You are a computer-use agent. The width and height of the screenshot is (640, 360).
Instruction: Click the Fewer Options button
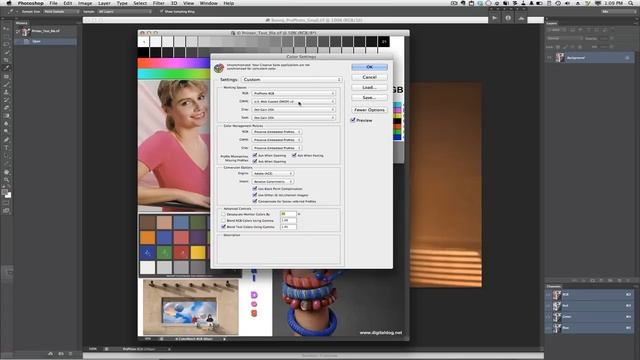pyautogui.click(x=369, y=110)
